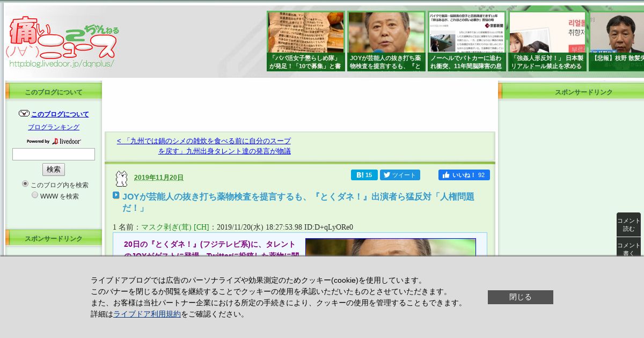
Task: Click the Facebook いいね！ 92 button
Action: pos(464,175)
